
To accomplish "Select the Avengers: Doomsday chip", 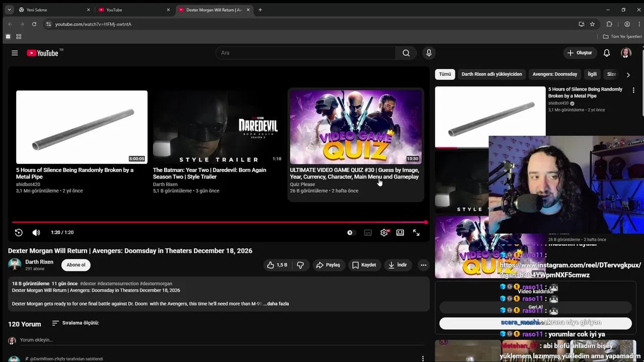I will tap(555, 74).
